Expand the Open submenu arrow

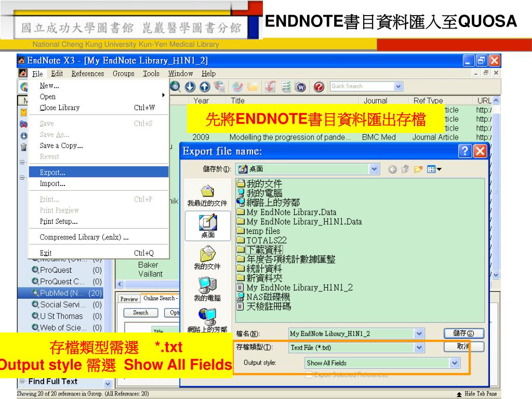(x=163, y=96)
